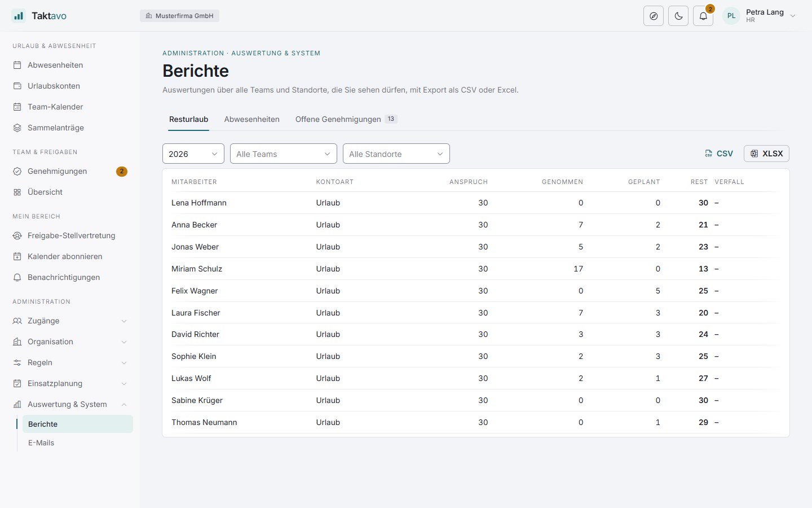Expand the Organisation menu group

pos(70,341)
